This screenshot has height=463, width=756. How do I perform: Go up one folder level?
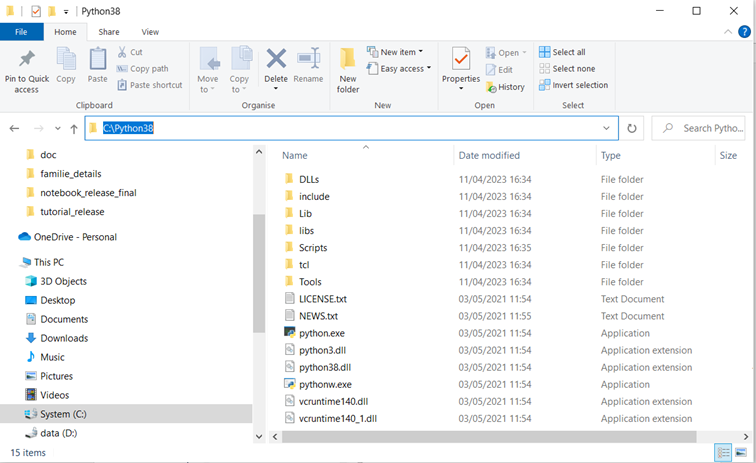(74, 129)
